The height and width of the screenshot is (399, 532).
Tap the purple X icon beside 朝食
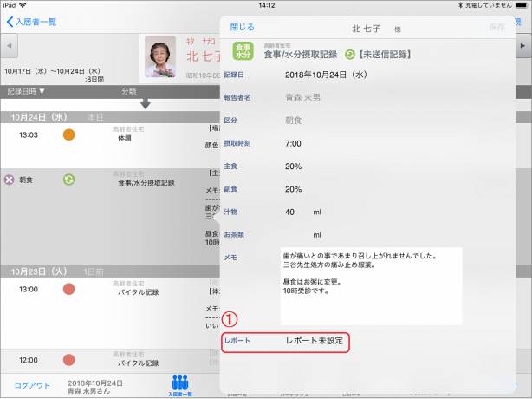coord(10,180)
